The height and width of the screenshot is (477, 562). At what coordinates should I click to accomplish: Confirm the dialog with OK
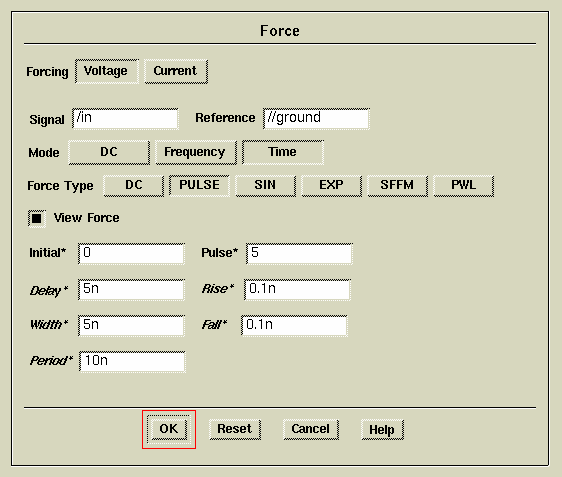tap(168, 429)
